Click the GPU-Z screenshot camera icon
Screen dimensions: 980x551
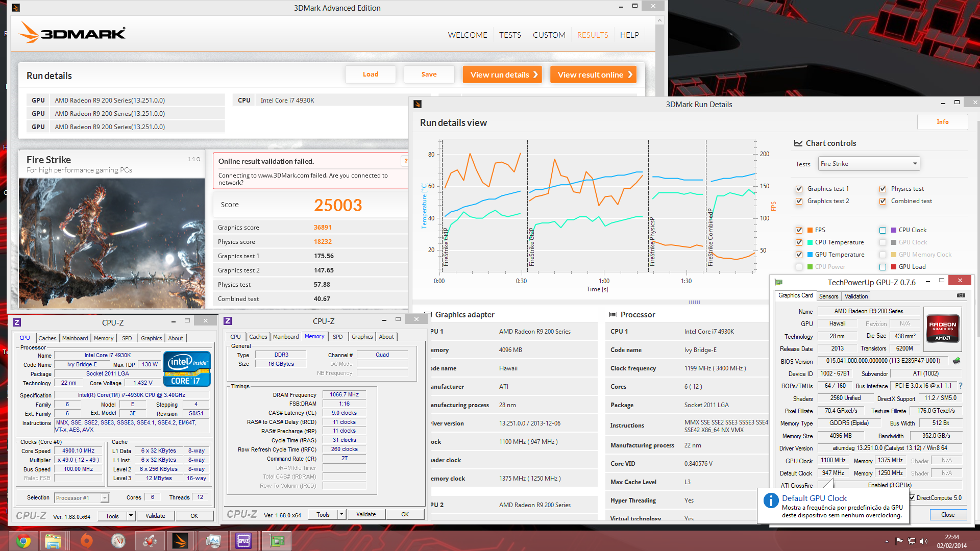(961, 295)
